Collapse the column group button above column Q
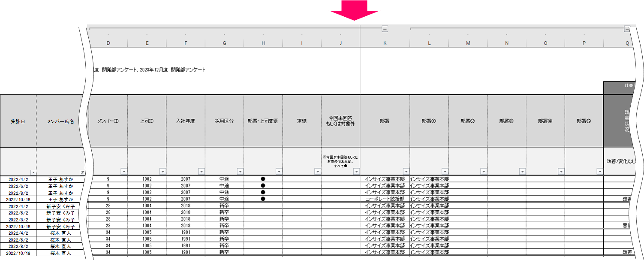Image resolution: width=644 pixels, height=260 pixels. (x=627, y=29)
